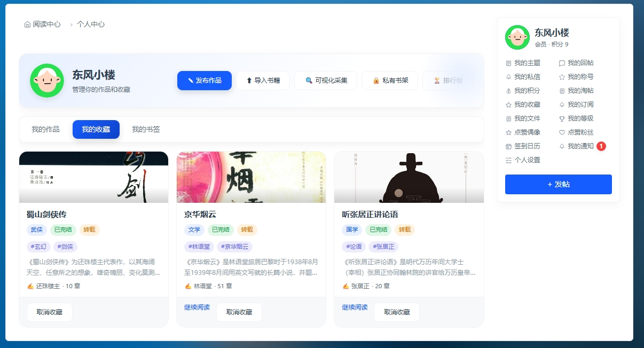Click the 东风小楼 avatar in profile banner
The height and width of the screenshot is (348, 644).
click(47, 81)
